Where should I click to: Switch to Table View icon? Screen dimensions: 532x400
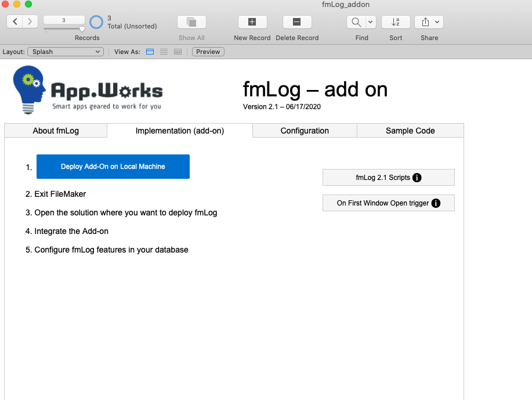pos(178,52)
